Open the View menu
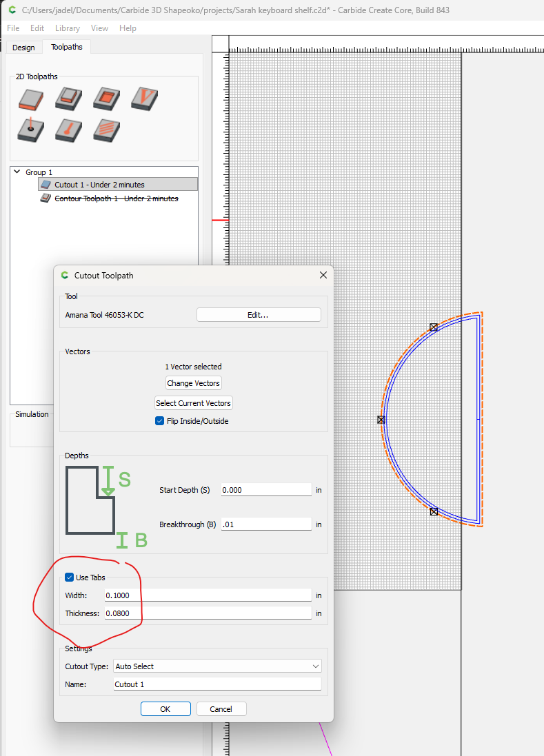 click(99, 28)
